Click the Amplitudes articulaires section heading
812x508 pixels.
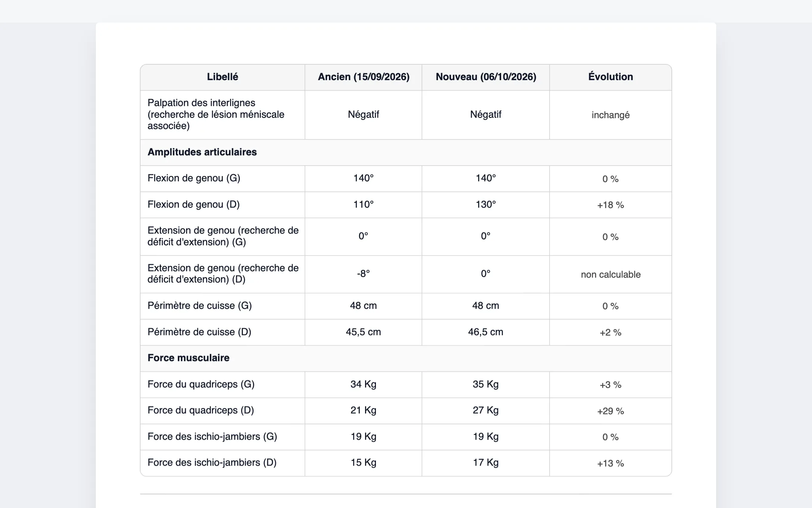[x=202, y=152]
